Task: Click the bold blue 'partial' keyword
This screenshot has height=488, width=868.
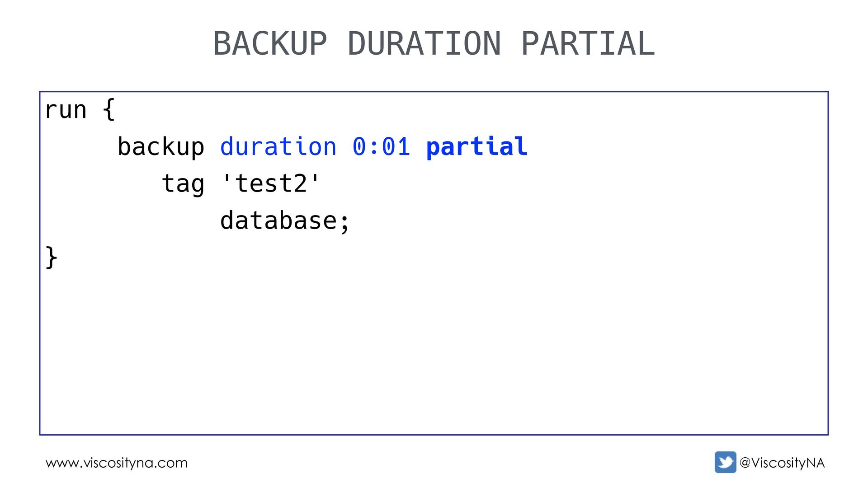Action: click(x=477, y=147)
